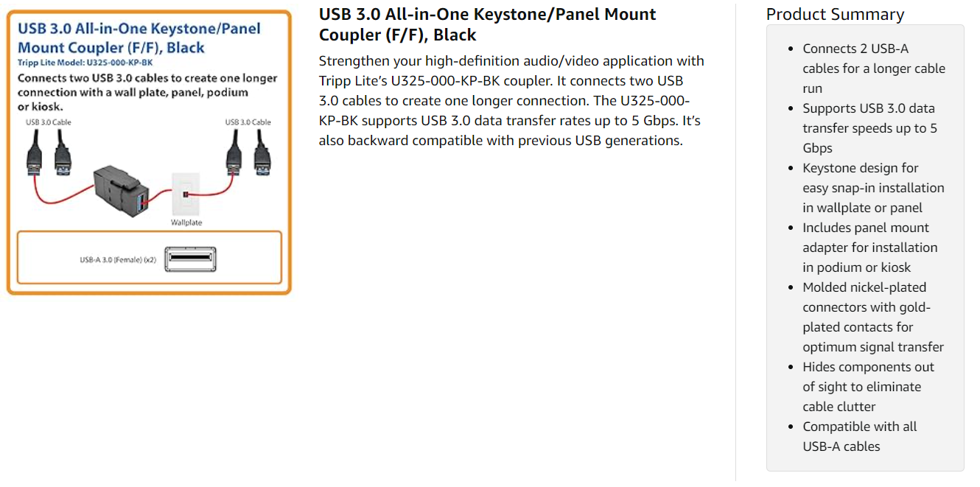Select the 'Connects 2 USB-A cables' bullet
980x487 pixels.
point(873,69)
